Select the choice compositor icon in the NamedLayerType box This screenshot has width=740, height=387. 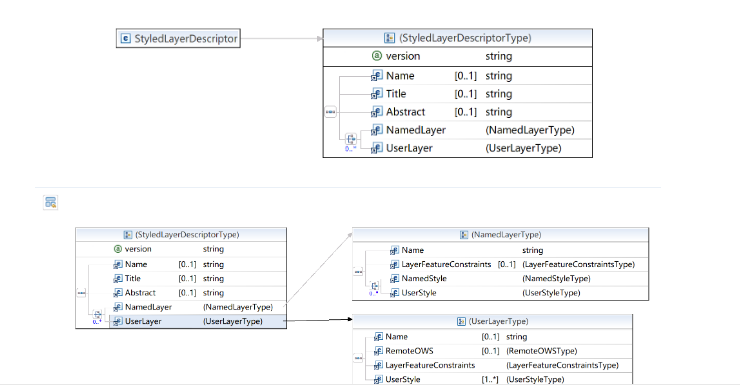(375, 286)
